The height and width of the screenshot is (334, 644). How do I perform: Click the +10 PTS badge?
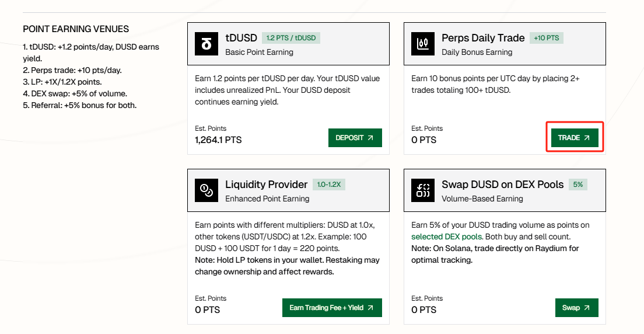pyautogui.click(x=546, y=38)
